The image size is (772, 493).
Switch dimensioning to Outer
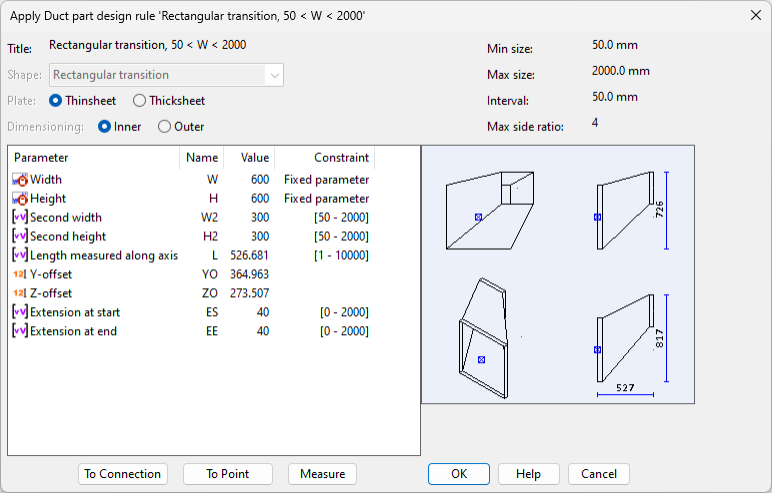(x=165, y=127)
